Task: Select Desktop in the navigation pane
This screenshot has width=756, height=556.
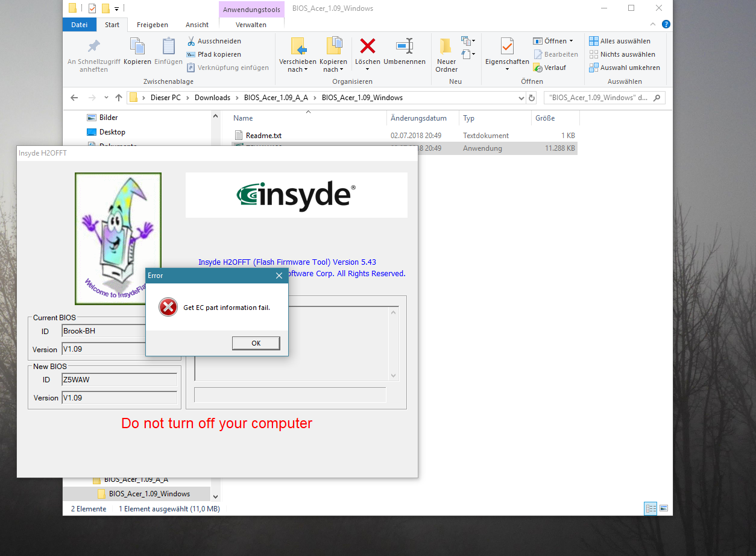Action: [112, 132]
